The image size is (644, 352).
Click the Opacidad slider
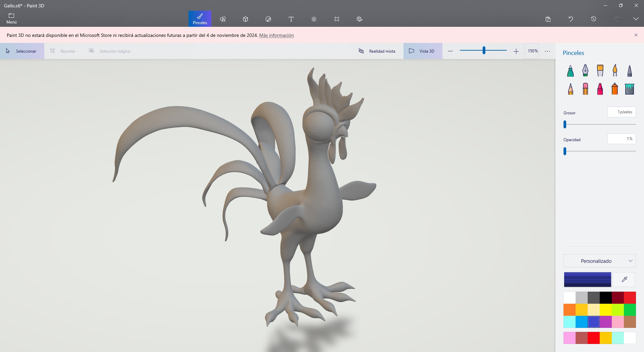tap(600, 151)
